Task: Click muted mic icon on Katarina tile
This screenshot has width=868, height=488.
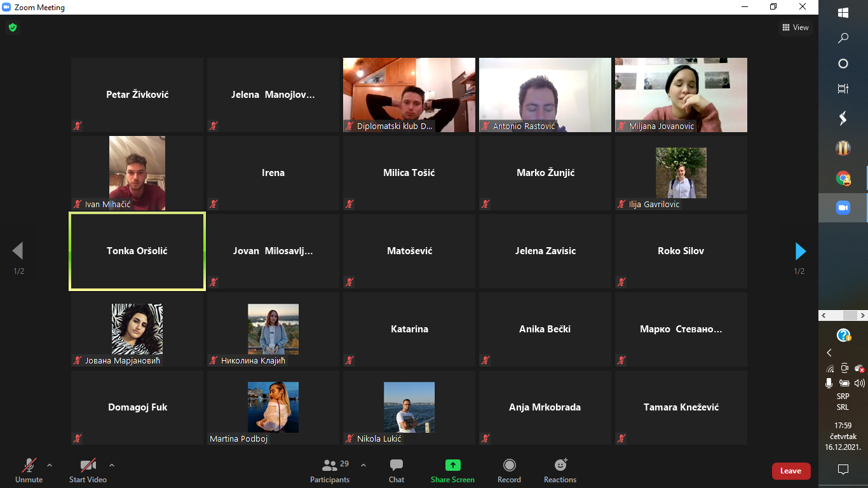Action: click(349, 360)
